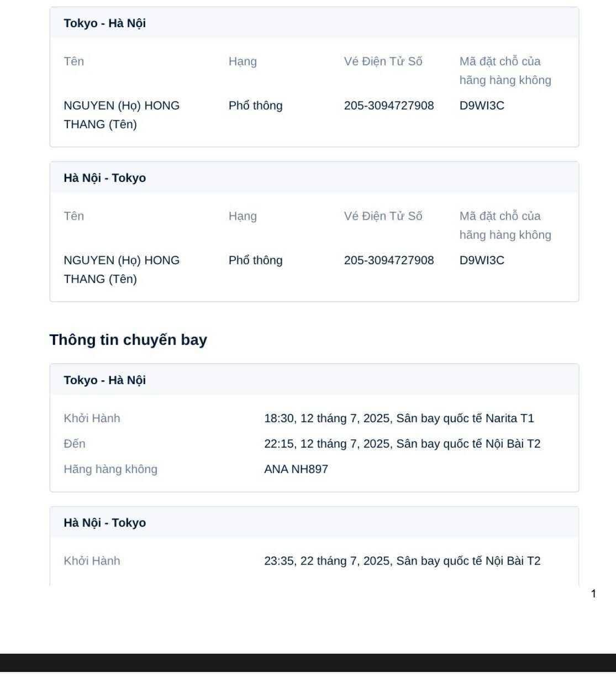Image resolution: width=616 pixels, height=683 pixels.
Task: Click booking code D9WI3C in the topmost card
Action: pyautogui.click(x=482, y=106)
